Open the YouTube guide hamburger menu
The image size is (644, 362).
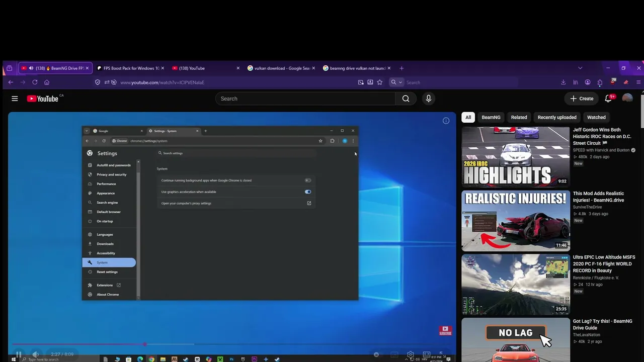click(x=15, y=99)
